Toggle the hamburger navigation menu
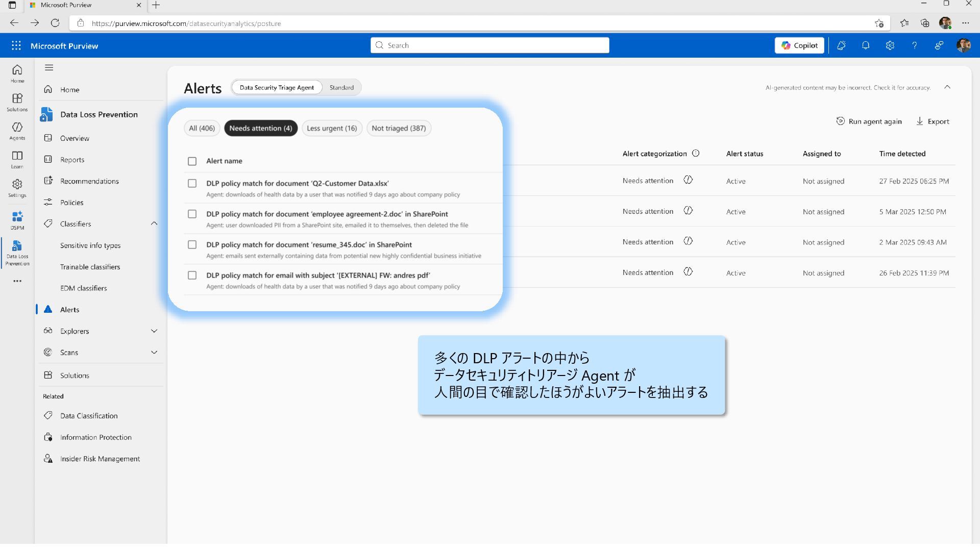The width and height of the screenshot is (980, 551). [x=49, y=67]
